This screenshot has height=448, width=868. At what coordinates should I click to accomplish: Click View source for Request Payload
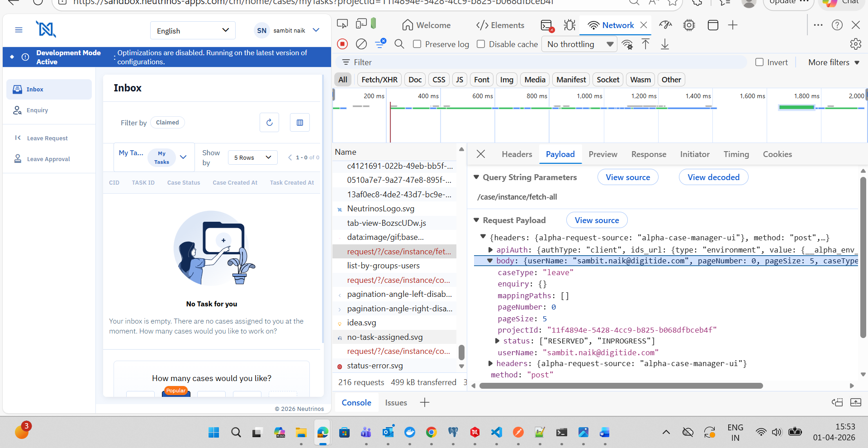click(597, 220)
